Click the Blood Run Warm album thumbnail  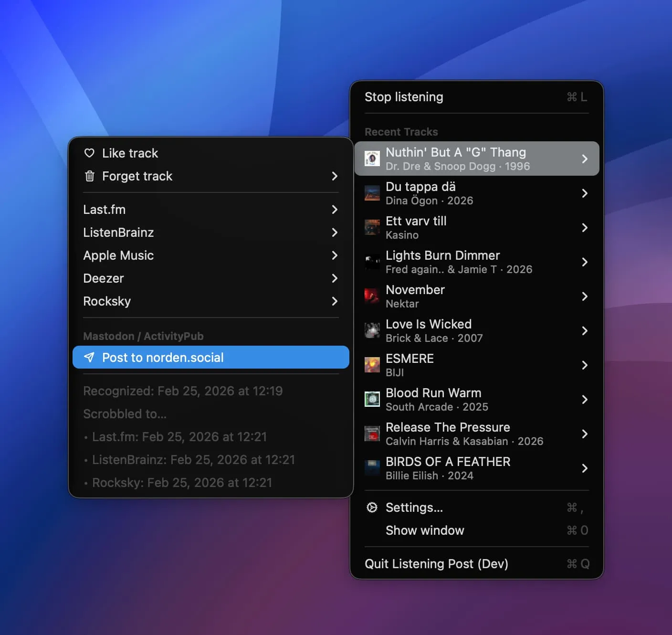(x=372, y=400)
